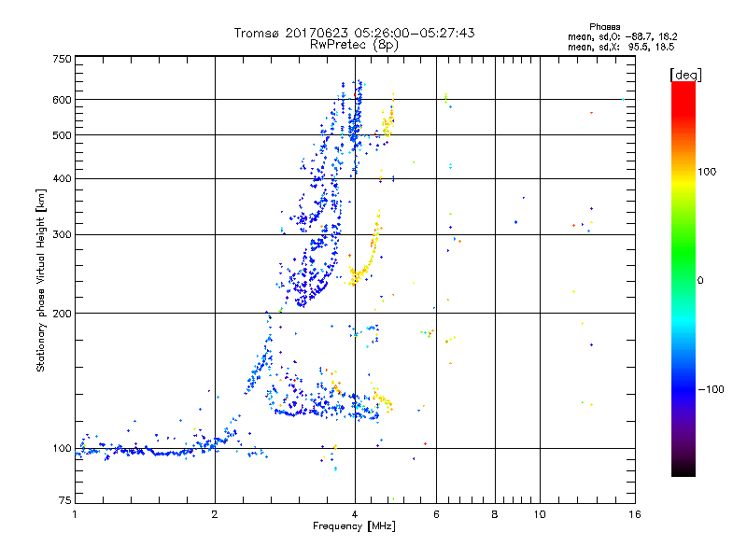Click the [deg] color bar label
The width and height of the screenshot is (747, 560).
[686, 75]
